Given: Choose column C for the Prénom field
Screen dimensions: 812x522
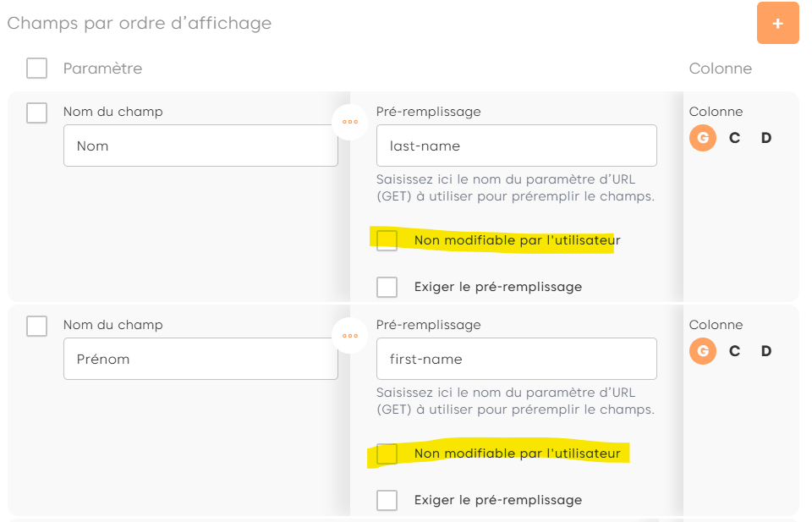Looking at the screenshot, I should [734, 351].
